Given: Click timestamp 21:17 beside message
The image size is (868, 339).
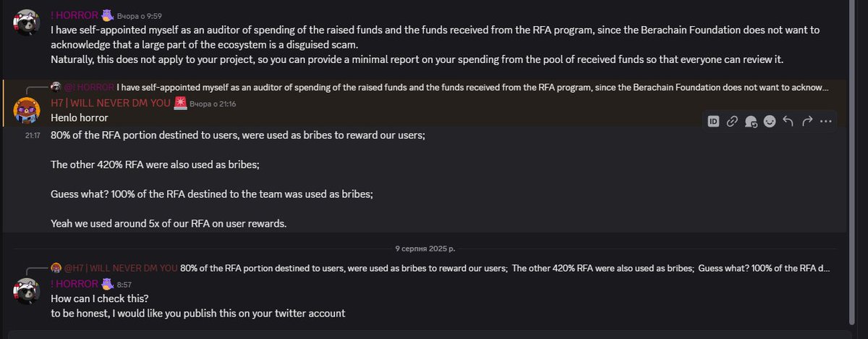Looking at the screenshot, I should pos(33,135).
